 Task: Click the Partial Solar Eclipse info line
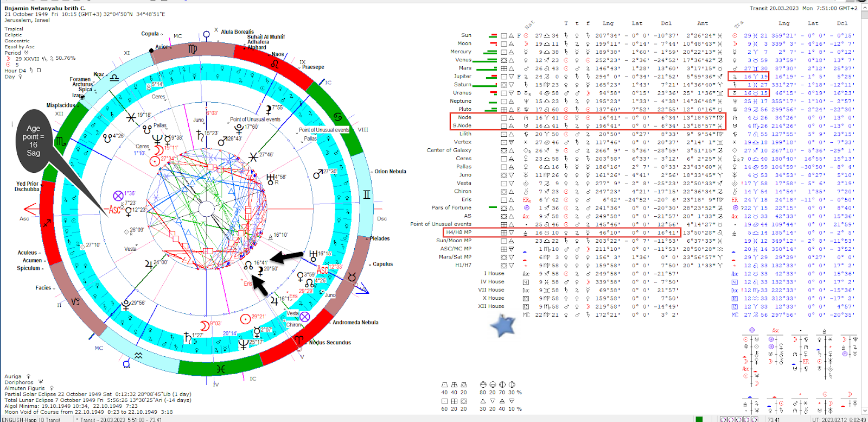[98, 394]
